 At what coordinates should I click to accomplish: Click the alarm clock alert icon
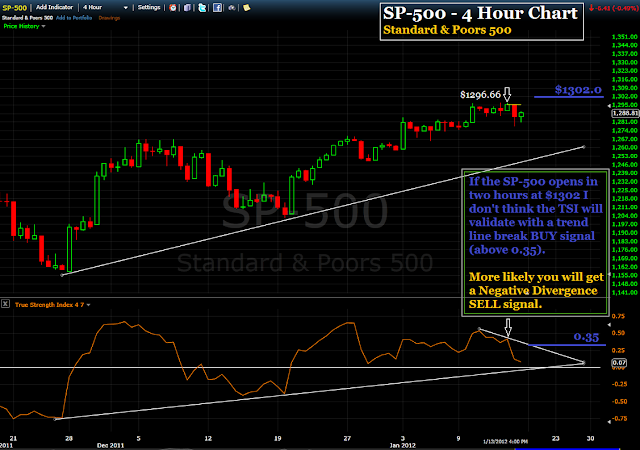click(173, 7)
